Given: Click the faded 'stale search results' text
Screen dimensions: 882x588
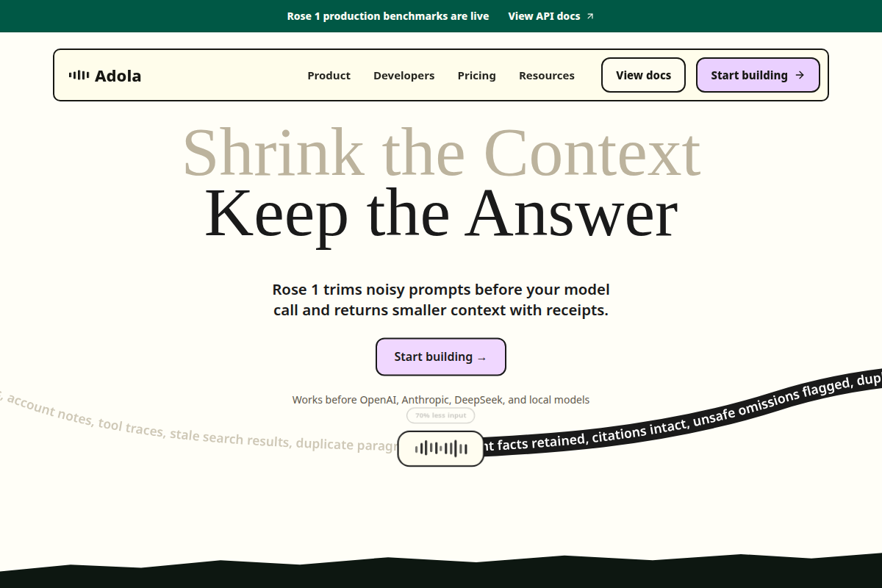Looking at the screenshot, I should point(229,438).
